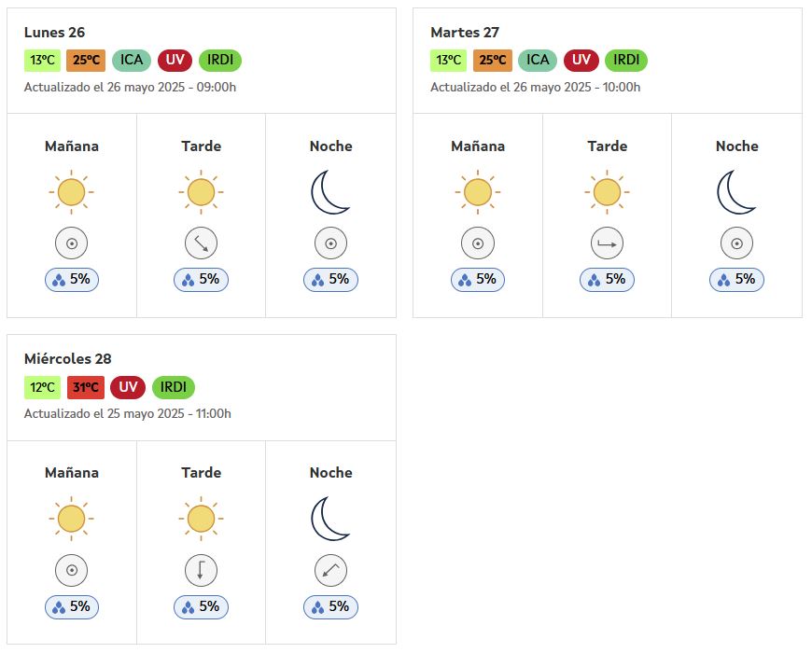The width and height of the screenshot is (812, 653).
Task: Select the red 31ºC tag on Miércoles 28
Action: (86, 387)
